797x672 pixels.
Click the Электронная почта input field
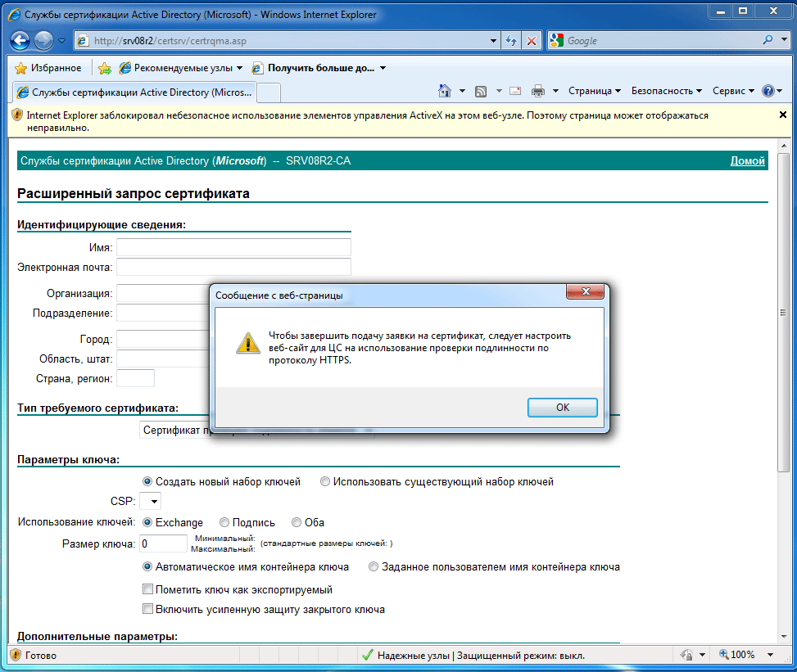(x=233, y=267)
